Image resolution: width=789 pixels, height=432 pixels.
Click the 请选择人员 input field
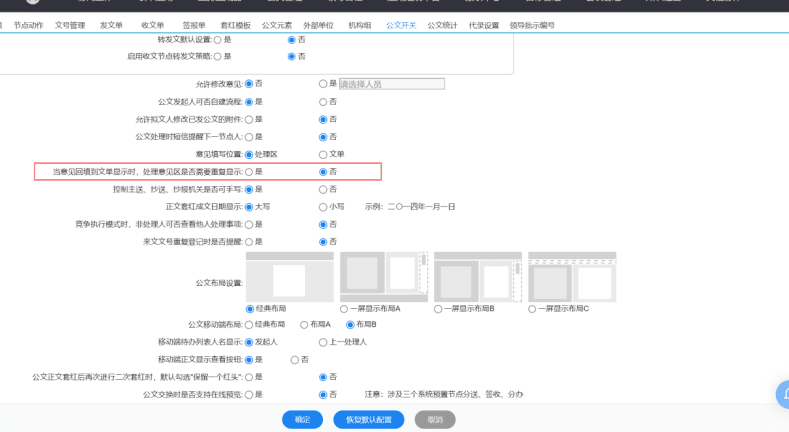tap(391, 84)
